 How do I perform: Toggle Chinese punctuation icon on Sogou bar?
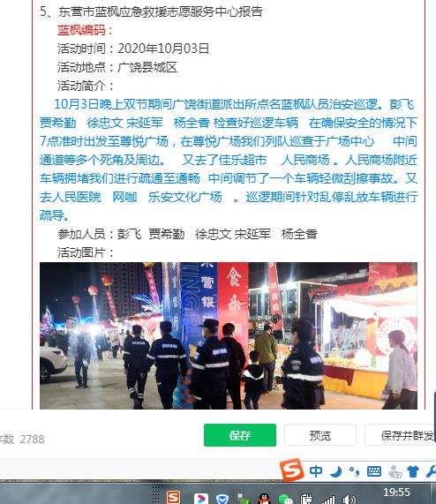(x=354, y=471)
